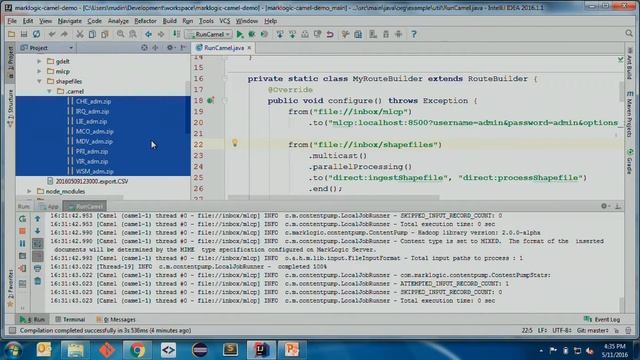Click the Search Everywhere magnifier icon
The width and height of the screenshot is (640, 360).
[x=629, y=33]
